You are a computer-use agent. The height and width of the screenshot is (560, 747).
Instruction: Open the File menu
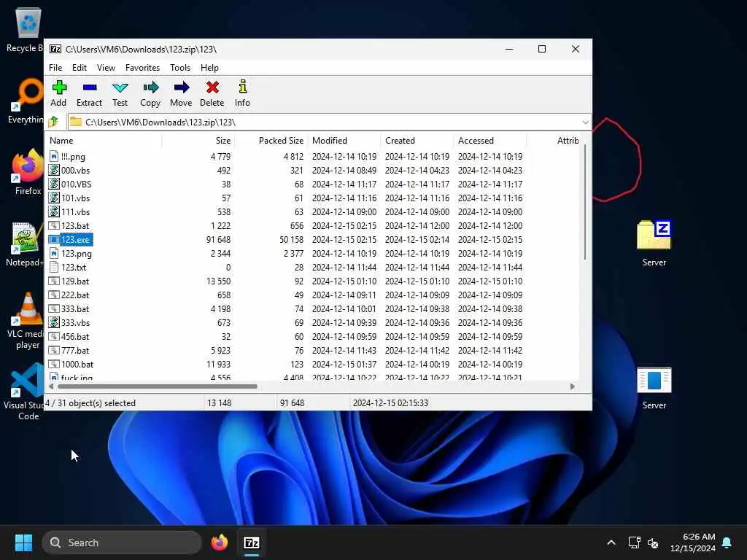coord(55,68)
